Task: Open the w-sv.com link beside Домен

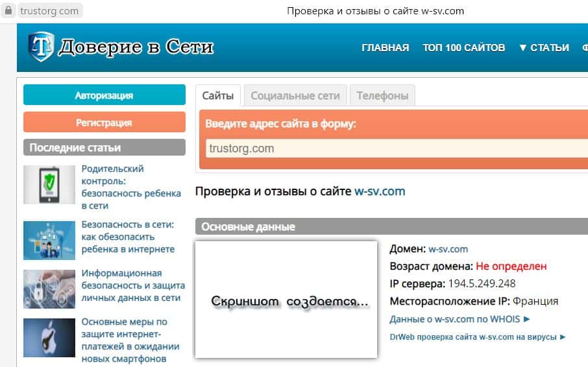Action: click(x=448, y=249)
